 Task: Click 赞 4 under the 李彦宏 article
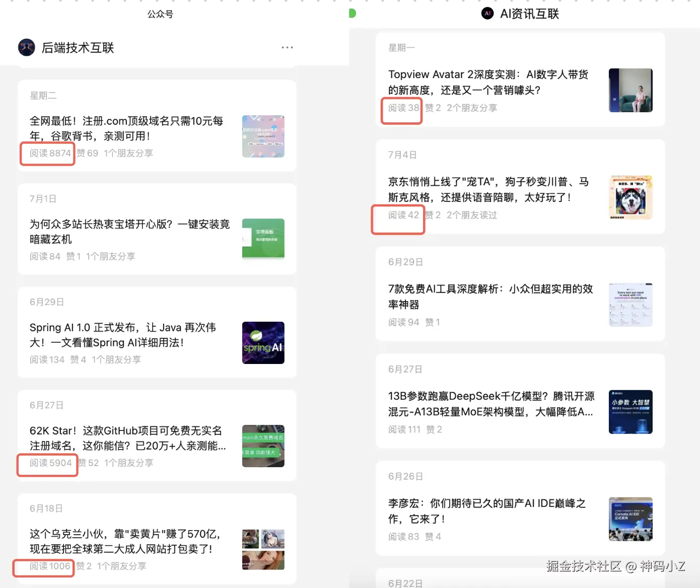pos(433,537)
